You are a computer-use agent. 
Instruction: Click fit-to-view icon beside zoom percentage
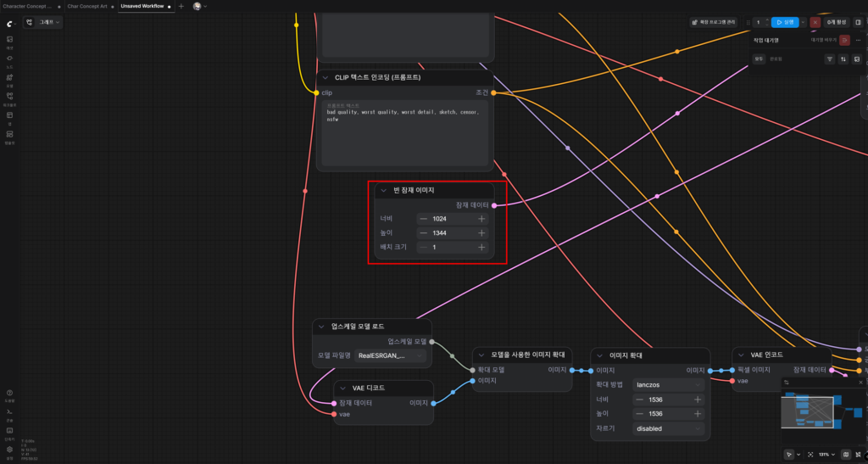pos(810,455)
